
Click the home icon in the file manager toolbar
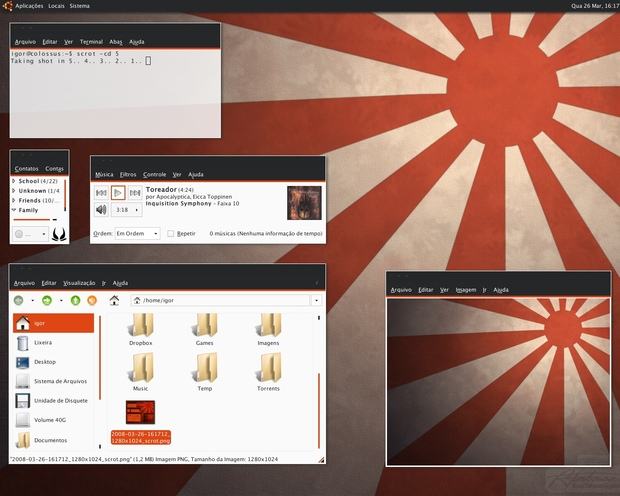[x=114, y=300]
